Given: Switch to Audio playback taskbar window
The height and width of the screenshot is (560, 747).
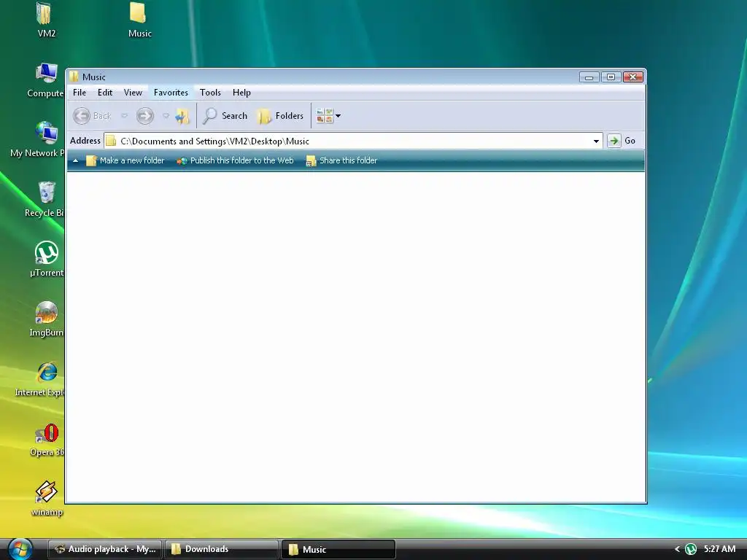Looking at the screenshot, I should click(x=105, y=549).
